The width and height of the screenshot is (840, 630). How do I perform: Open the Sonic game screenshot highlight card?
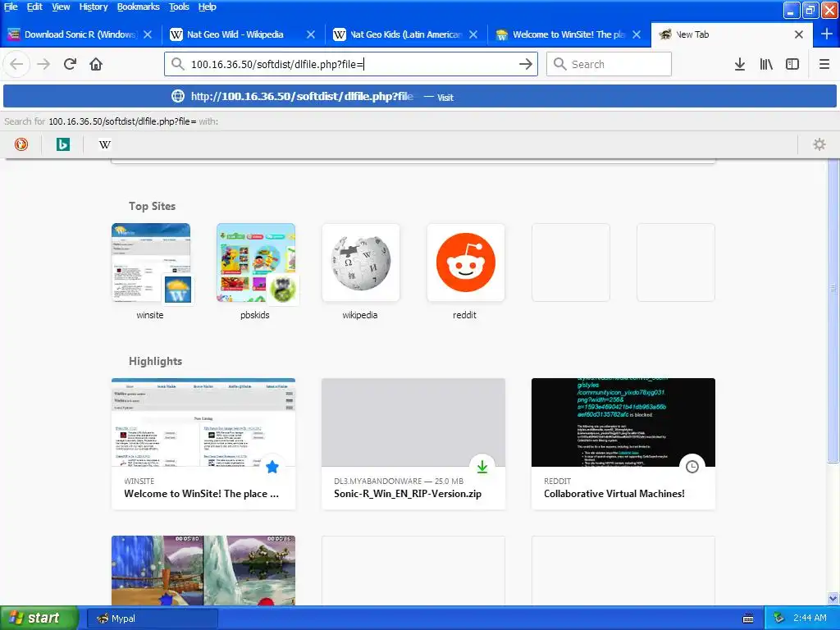click(x=203, y=571)
